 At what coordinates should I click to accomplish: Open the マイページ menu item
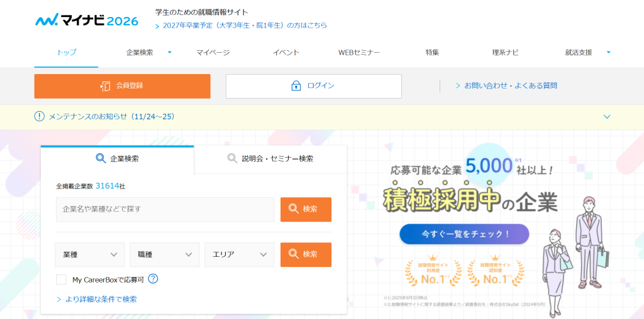[x=213, y=53]
